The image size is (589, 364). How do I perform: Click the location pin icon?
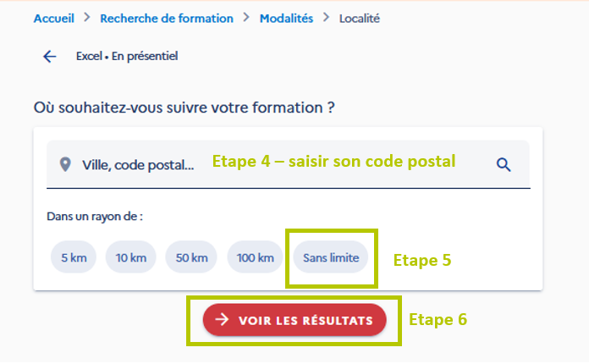pyautogui.click(x=65, y=164)
